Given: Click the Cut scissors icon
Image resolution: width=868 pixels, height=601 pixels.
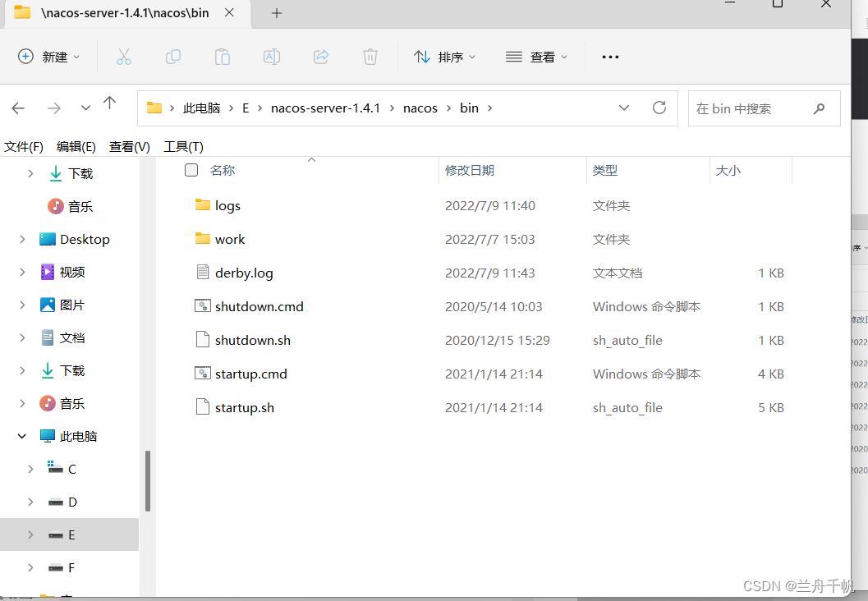Looking at the screenshot, I should (x=124, y=57).
